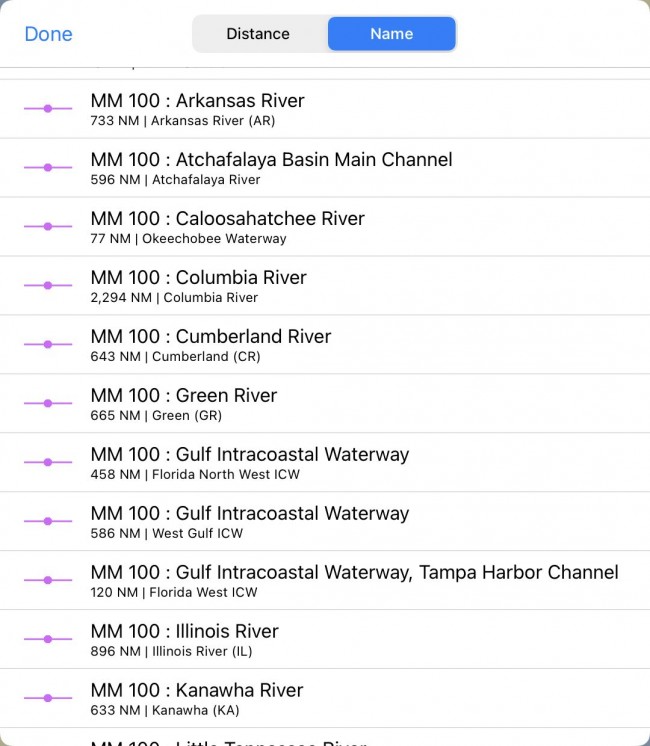Tap MM 100 : Cumberland River title
Viewport: 650px width, 746px height.
coord(210,337)
